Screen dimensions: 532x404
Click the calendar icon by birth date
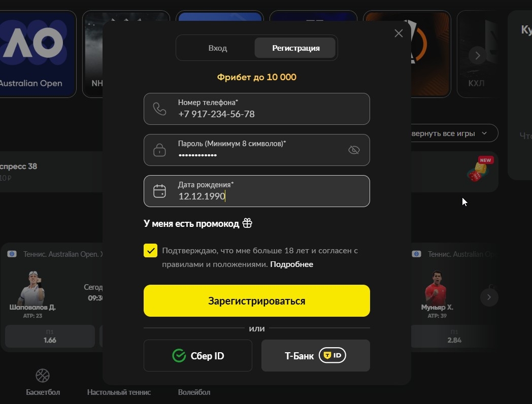(x=159, y=191)
